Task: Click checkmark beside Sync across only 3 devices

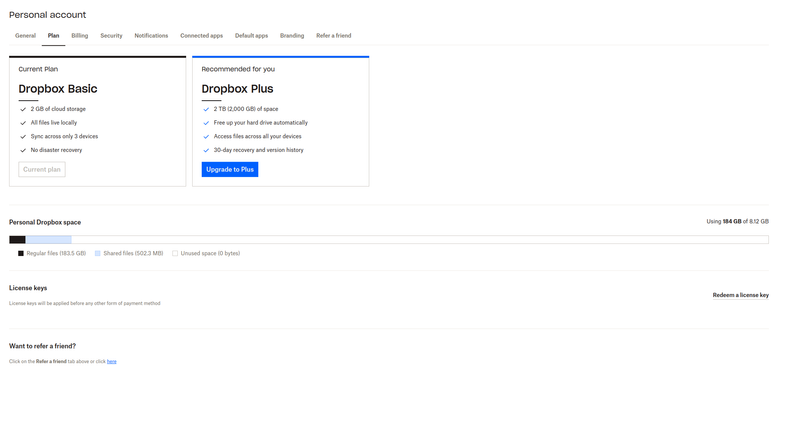Action: pos(23,137)
